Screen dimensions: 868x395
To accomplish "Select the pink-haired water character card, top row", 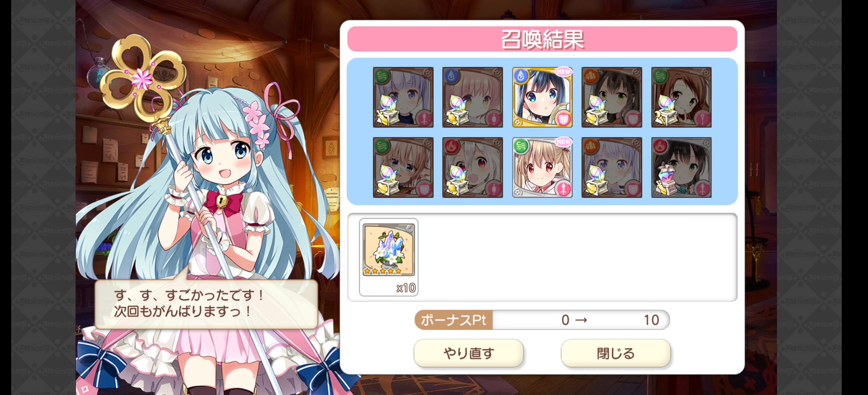I will click(472, 97).
